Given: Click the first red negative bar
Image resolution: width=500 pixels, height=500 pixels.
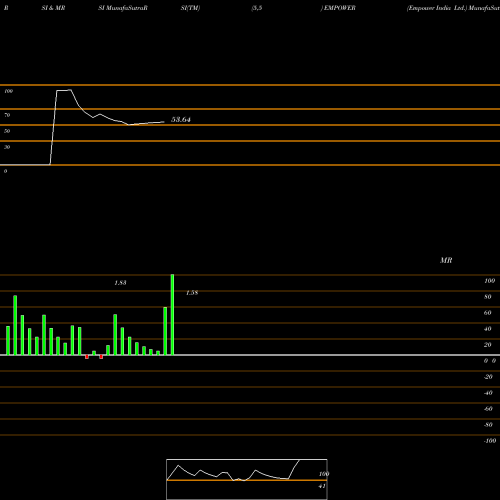Looking at the screenshot, I should tap(87, 357).
